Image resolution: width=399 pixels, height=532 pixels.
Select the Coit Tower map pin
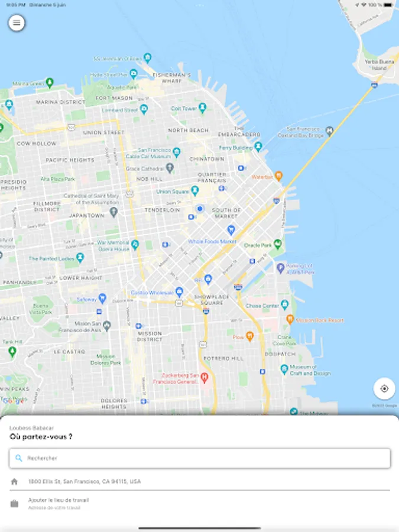[203, 108]
